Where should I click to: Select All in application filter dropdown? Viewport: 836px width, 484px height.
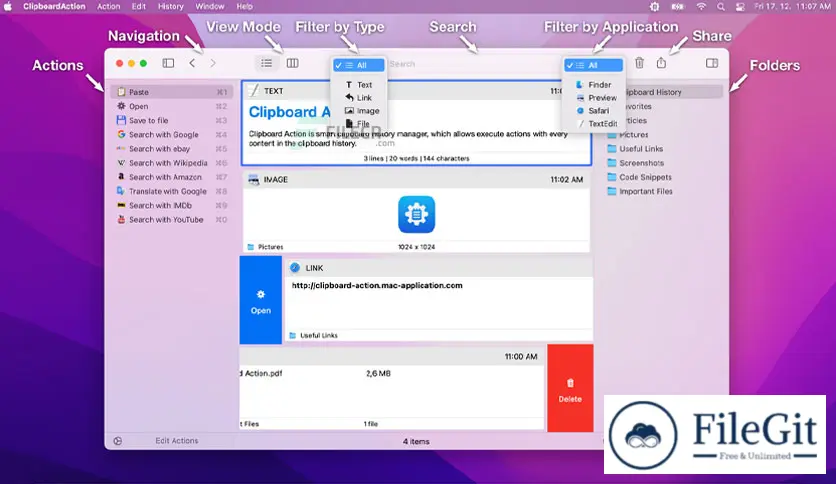(x=593, y=65)
